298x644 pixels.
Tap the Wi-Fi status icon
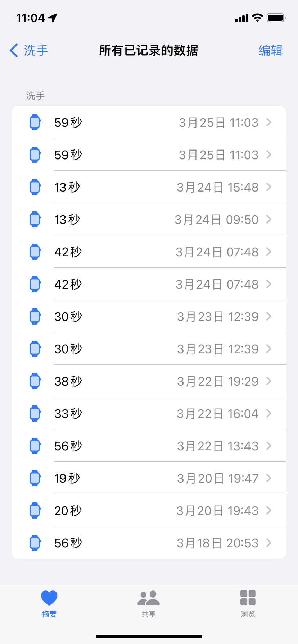pos(258,18)
